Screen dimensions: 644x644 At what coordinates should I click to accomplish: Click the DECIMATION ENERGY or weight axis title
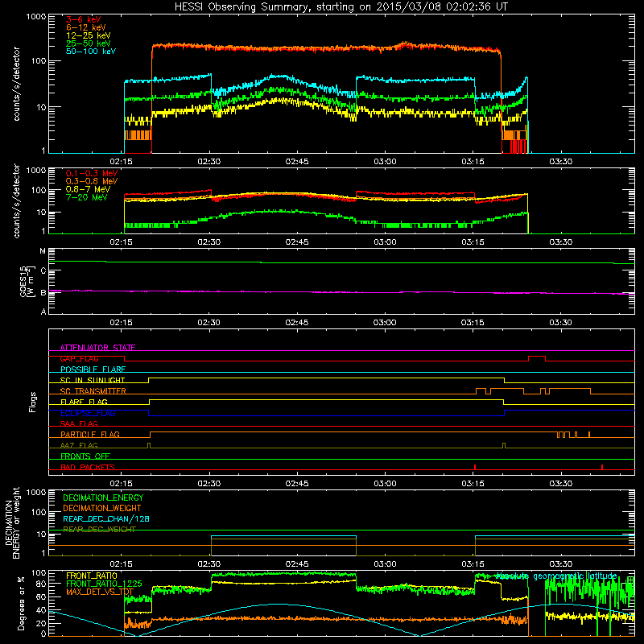click(x=12, y=522)
